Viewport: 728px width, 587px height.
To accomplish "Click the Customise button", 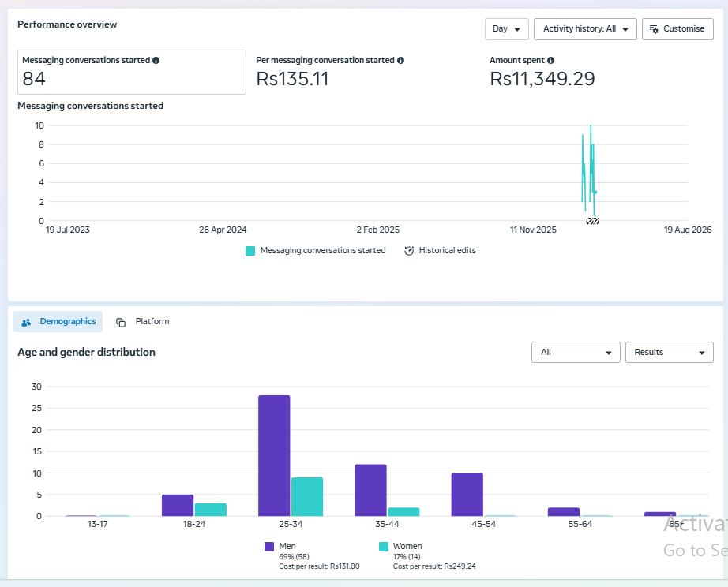I will click(677, 28).
